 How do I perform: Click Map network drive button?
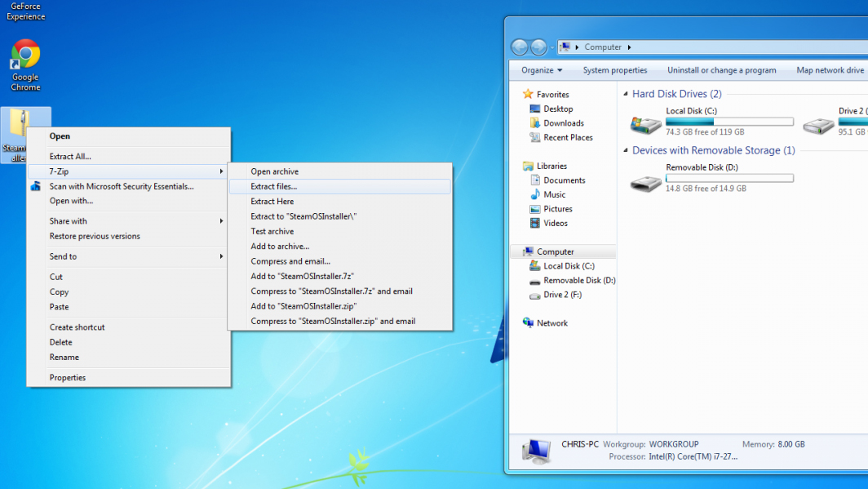coord(830,70)
